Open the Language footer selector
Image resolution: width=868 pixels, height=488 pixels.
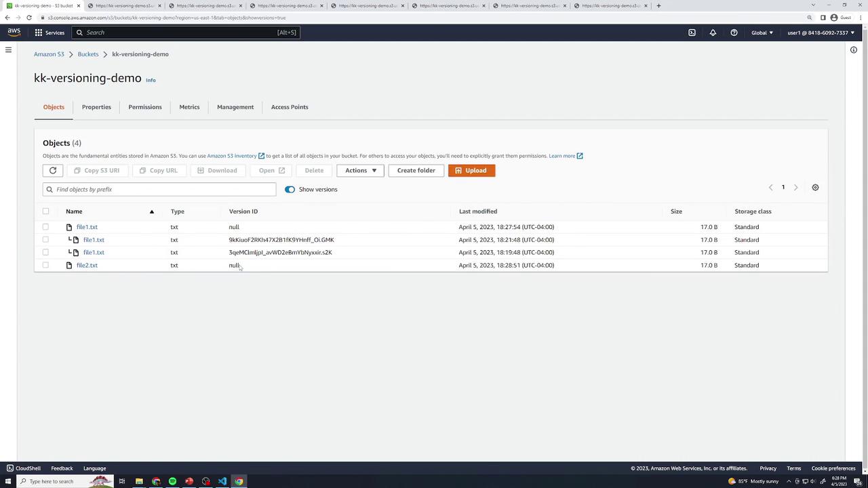(94, 468)
